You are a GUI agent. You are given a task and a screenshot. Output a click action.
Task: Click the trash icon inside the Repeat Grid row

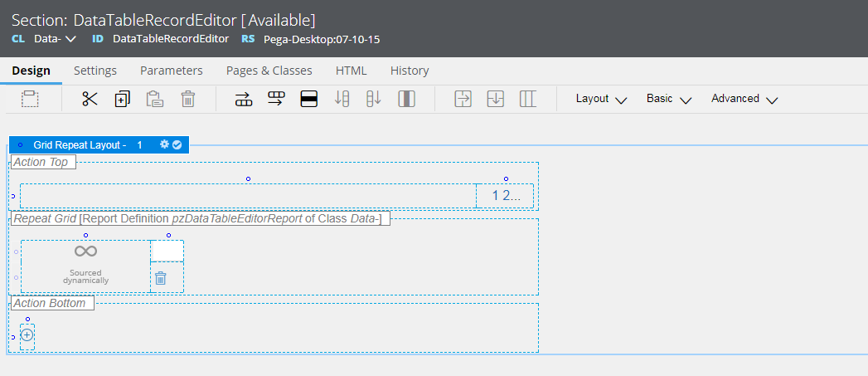(161, 278)
